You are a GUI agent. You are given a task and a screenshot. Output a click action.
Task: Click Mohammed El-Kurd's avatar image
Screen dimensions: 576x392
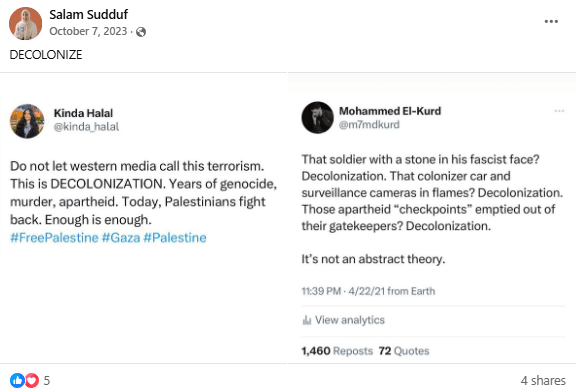pyautogui.click(x=317, y=118)
